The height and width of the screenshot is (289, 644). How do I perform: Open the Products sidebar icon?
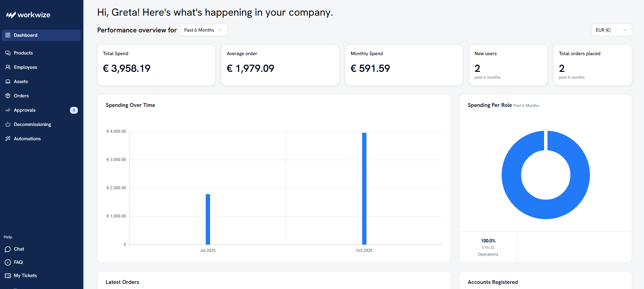click(x=8, y=53)
